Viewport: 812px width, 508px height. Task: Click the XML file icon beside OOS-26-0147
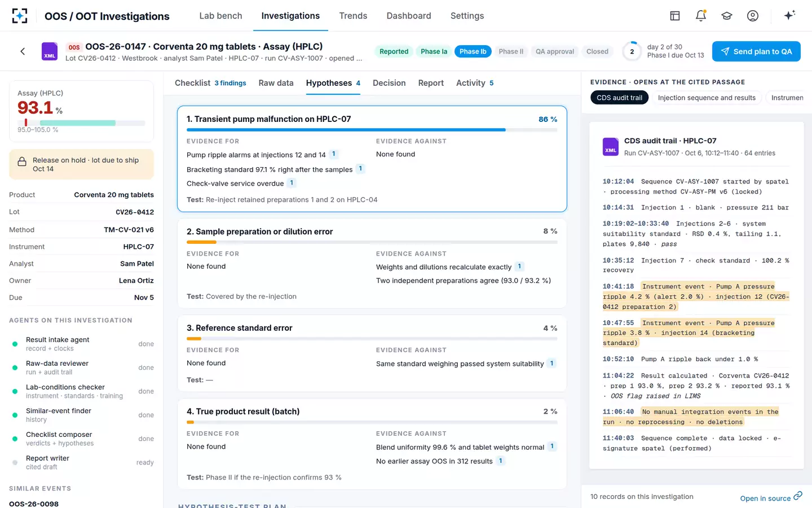click(50, 51)
